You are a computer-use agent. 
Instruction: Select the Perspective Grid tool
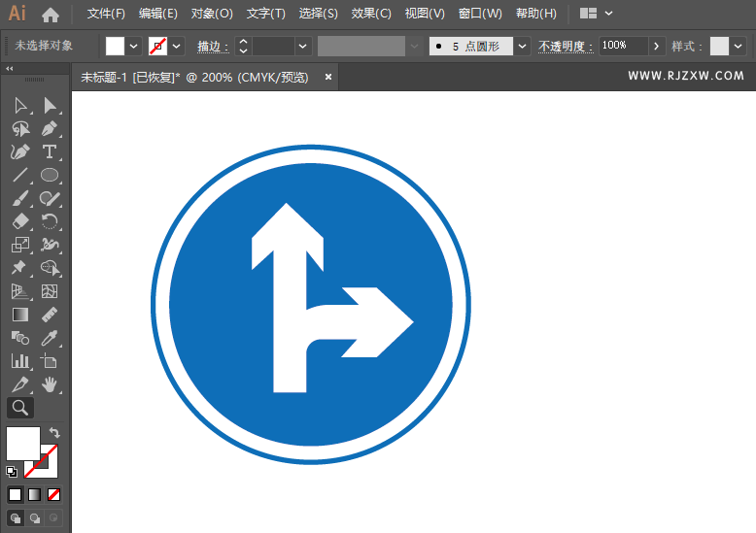(x=20, y=291)
